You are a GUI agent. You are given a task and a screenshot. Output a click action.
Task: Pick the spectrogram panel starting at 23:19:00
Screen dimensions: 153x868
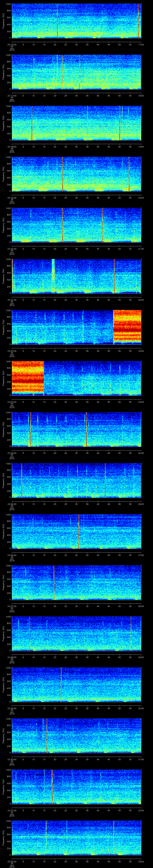tap(77, 174)
